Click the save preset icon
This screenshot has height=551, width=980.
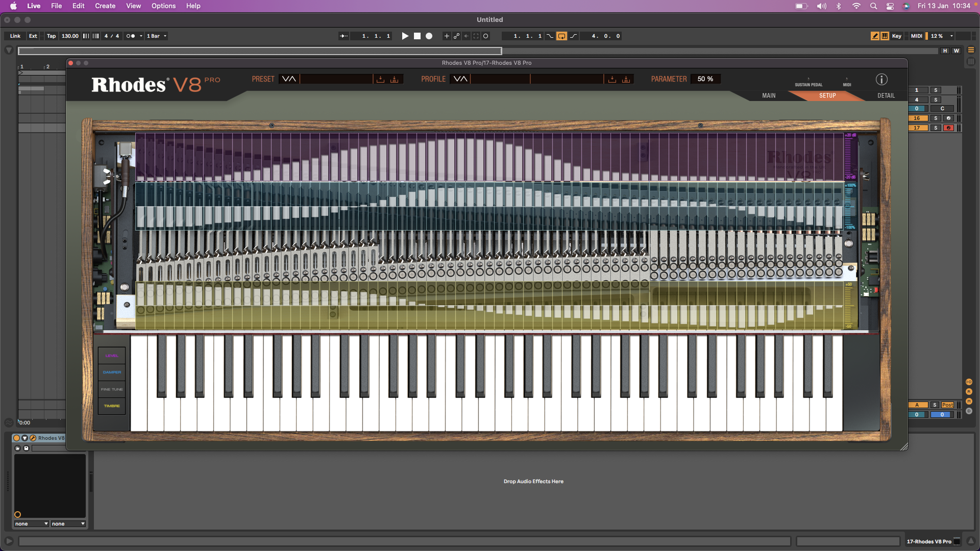tap(380, 79)
